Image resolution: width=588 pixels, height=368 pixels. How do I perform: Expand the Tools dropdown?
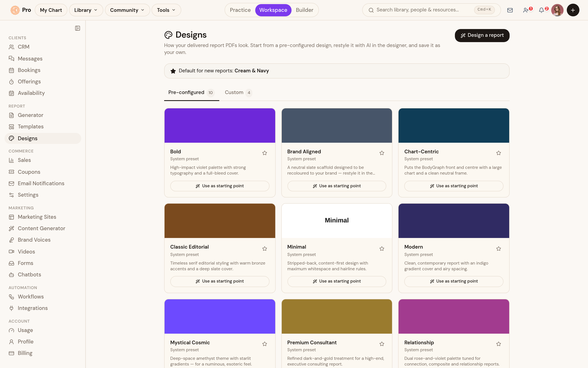166,10
